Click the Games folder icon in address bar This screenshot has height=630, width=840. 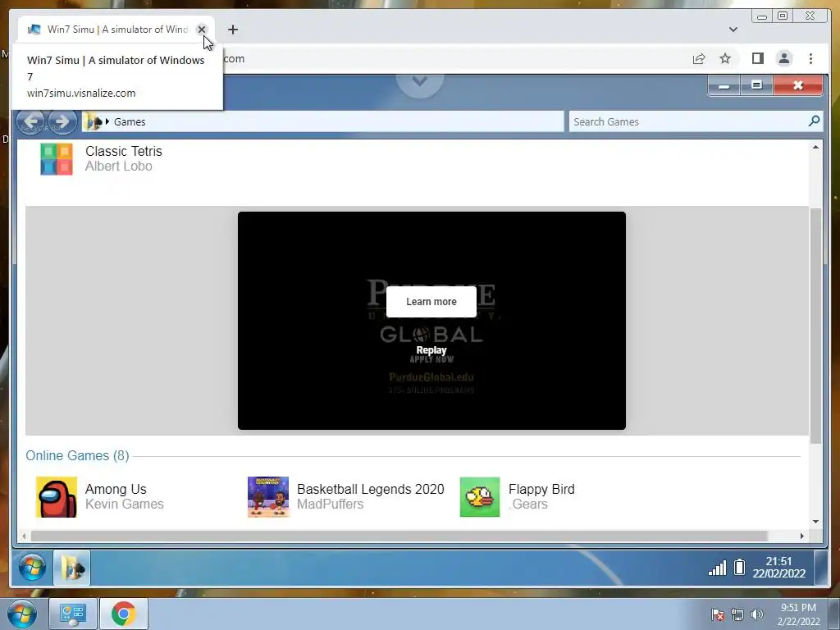pos(94,122)
